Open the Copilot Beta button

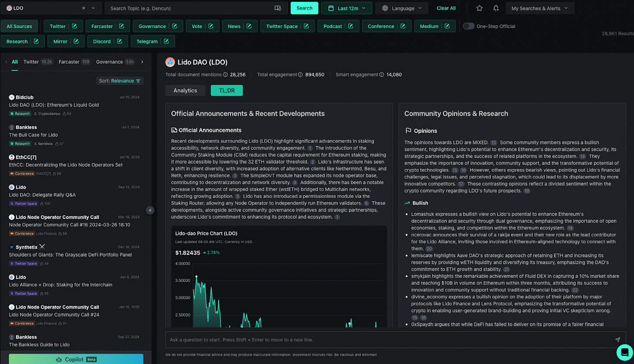(x=76, y=359)
